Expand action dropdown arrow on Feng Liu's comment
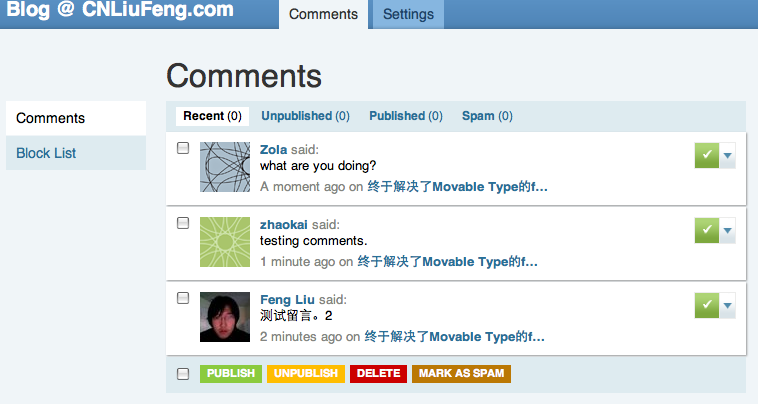The height and width of the screenshot is (404, 758). [728, 305]
